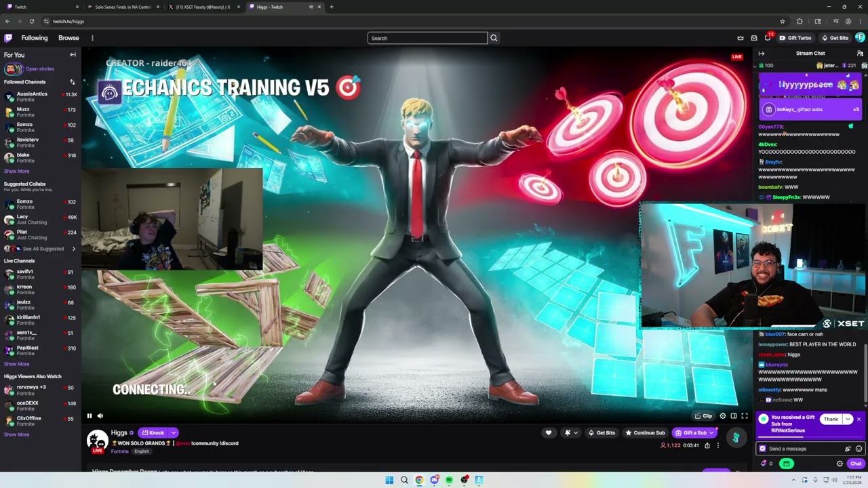Collapse the For You sidebar
The image size is (868, 488).
click(73, 55)
